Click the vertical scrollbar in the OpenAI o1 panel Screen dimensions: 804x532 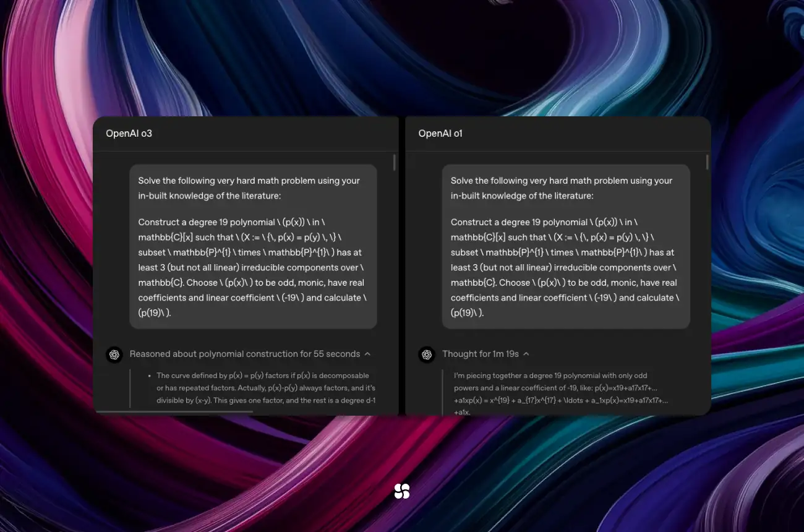click(707, 162)
